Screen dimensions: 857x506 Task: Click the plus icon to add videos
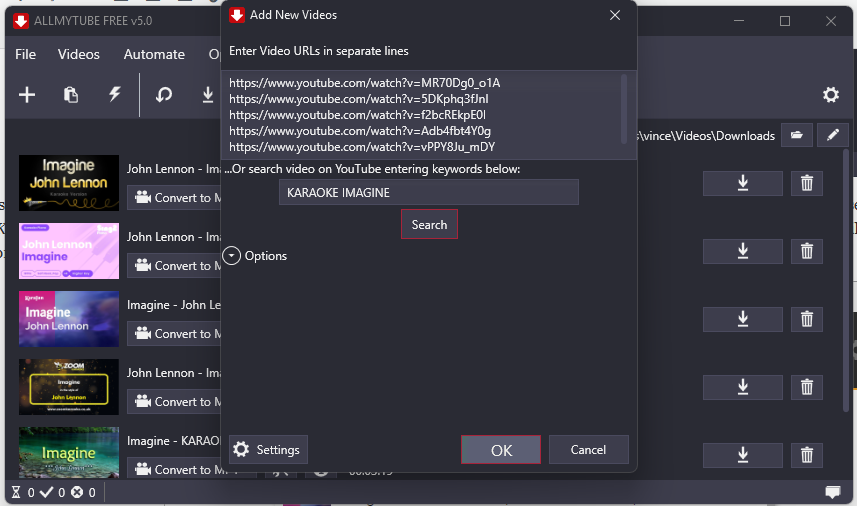[27, 95]
